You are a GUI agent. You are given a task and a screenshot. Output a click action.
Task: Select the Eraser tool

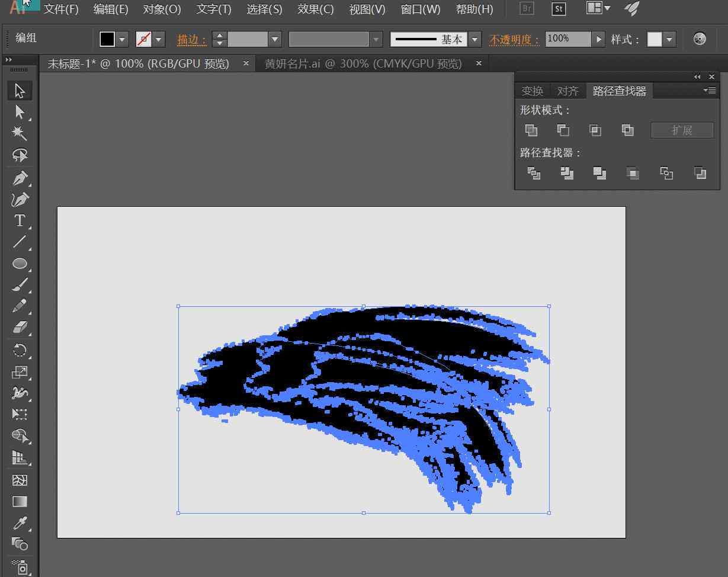(20, 328)
